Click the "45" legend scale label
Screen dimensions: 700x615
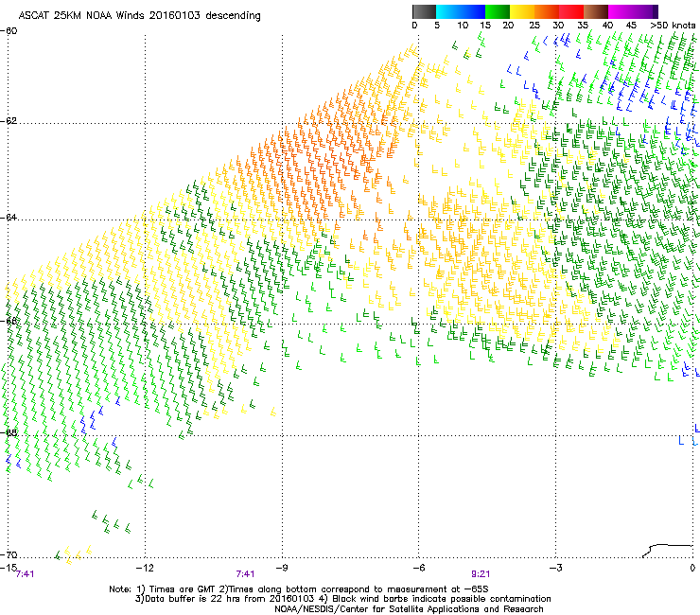[x=631, y=26]
